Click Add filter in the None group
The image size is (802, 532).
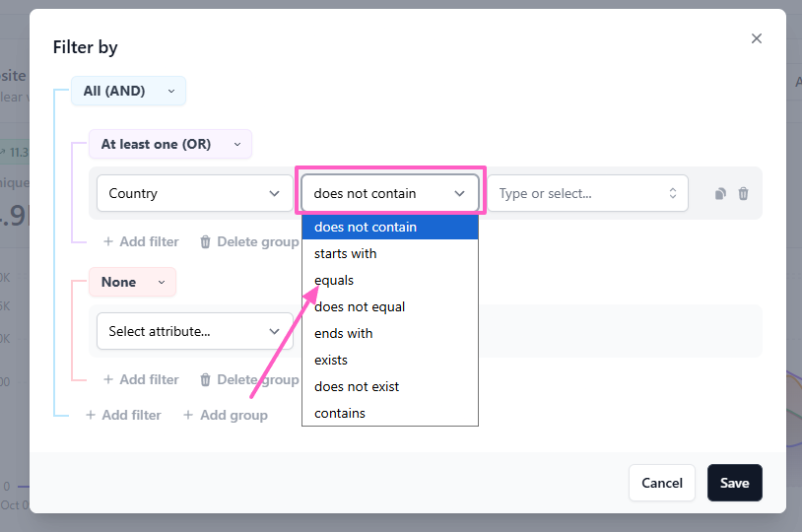[x=141, y=379]
